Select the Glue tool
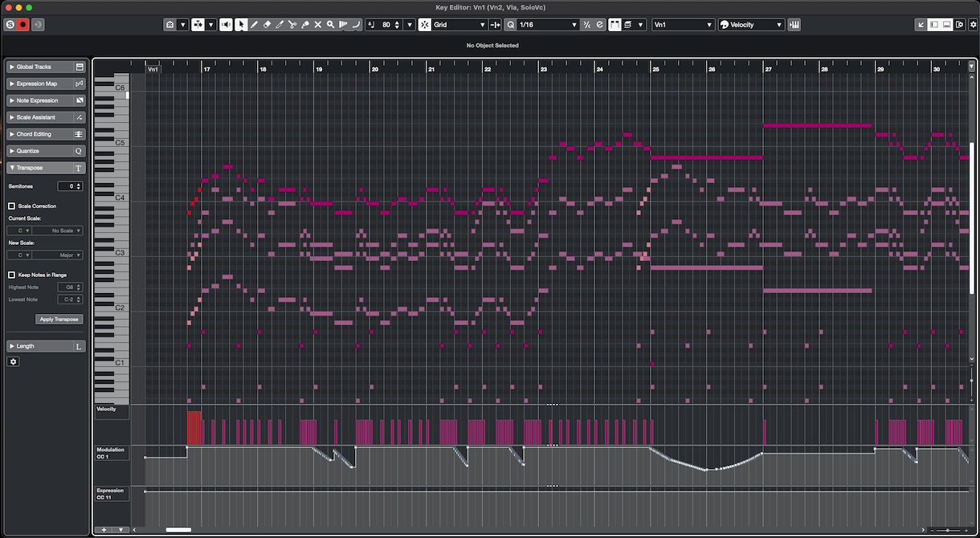The width and height of the screenshot is (980, 538). point(305,25)
